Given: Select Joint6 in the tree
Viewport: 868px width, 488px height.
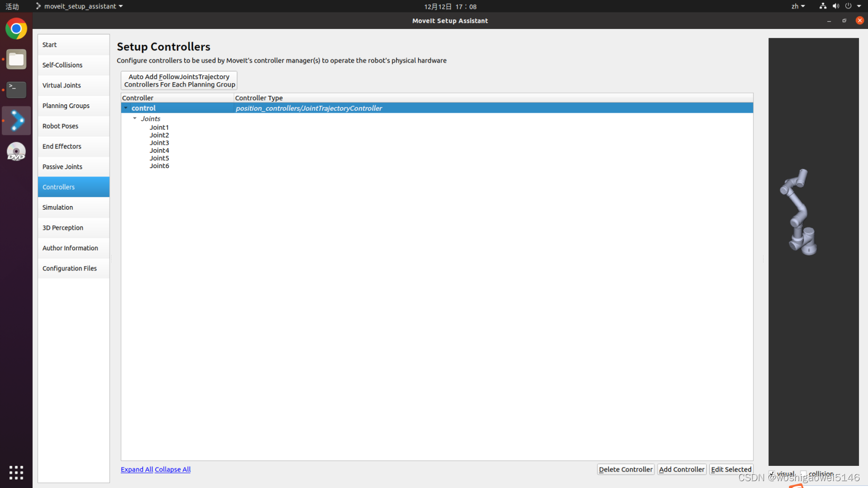Looking at the screenshot, I should [x=159, y=165].
